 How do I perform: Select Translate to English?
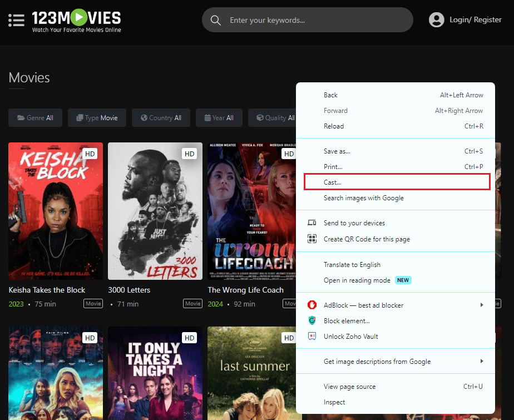(x=396, y=265)
